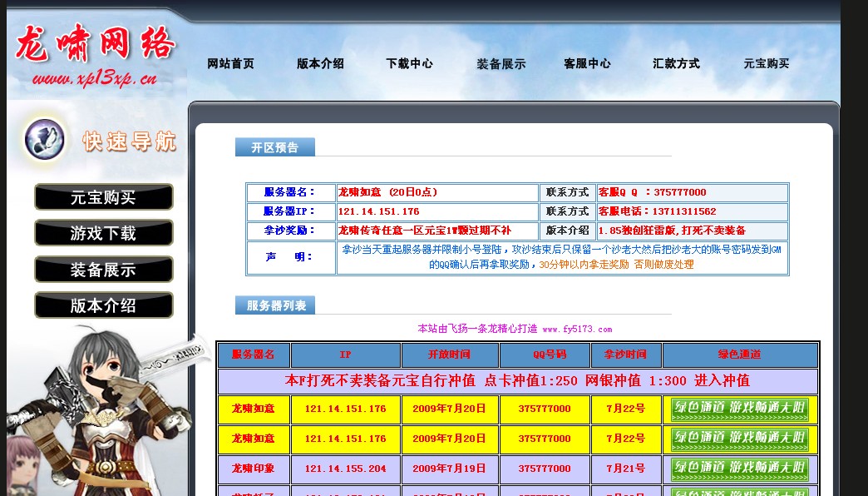Click the 游戏下载 sidebar button

(x=103, y=234)
